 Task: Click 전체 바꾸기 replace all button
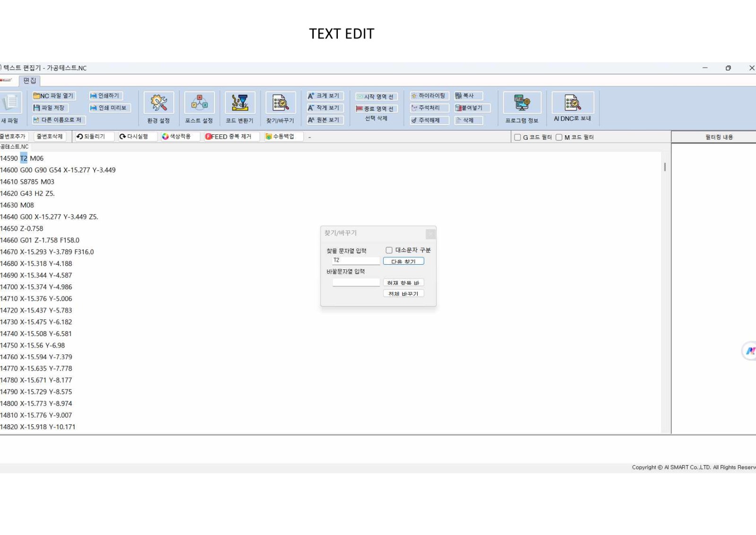(404, 293)
